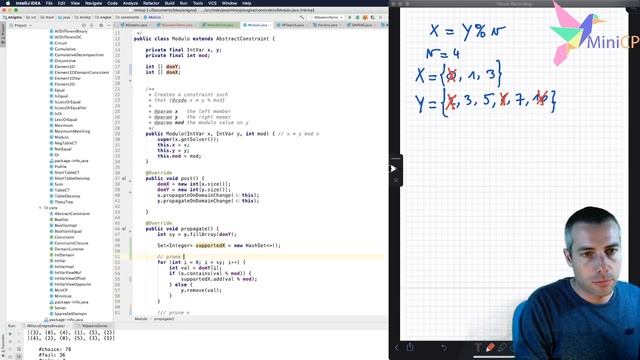The width and height of the screenshot is (640, 360).
Task: Go back with chevron in notes app
Action: click(x=396, y=347)
